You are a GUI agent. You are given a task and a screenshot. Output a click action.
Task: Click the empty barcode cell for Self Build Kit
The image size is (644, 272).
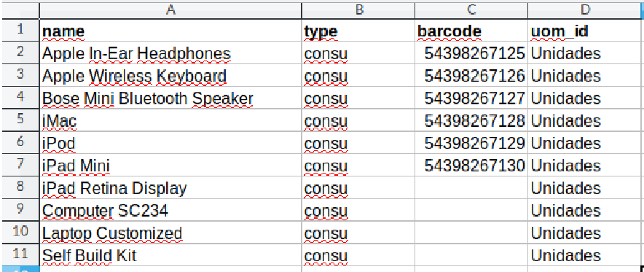coord(471,255)
